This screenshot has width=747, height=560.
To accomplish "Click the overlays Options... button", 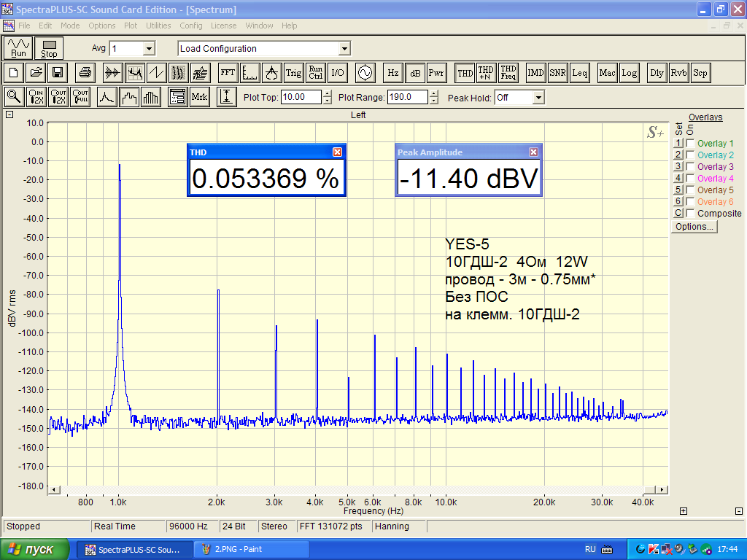I will tap(694, 227).
